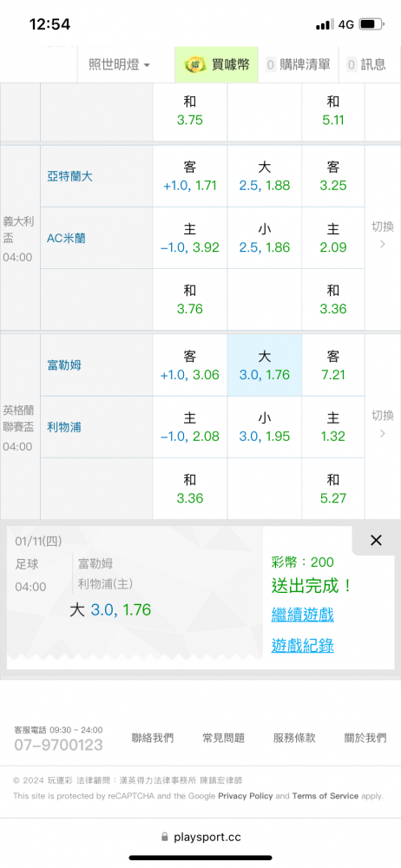Open the 照世明燈 user dropdown
Viewport: 401px width, 868px height.
(x=119, y=65)
